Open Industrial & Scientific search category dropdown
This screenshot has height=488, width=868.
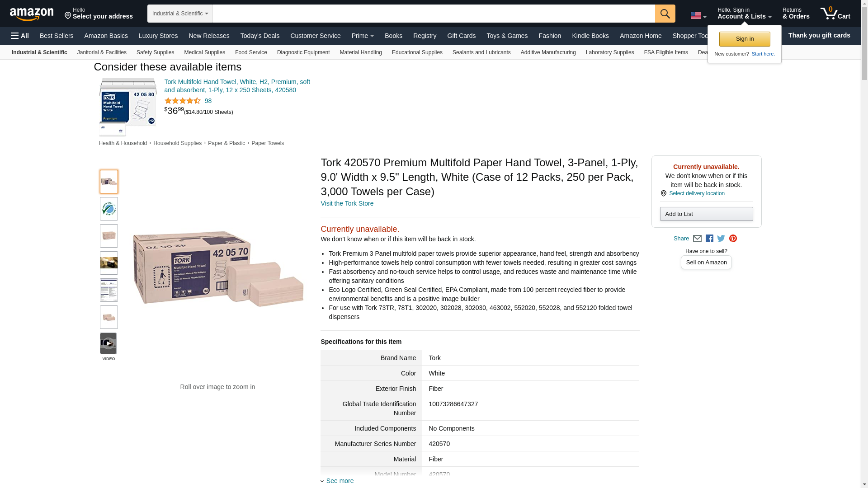click(179, 14)
